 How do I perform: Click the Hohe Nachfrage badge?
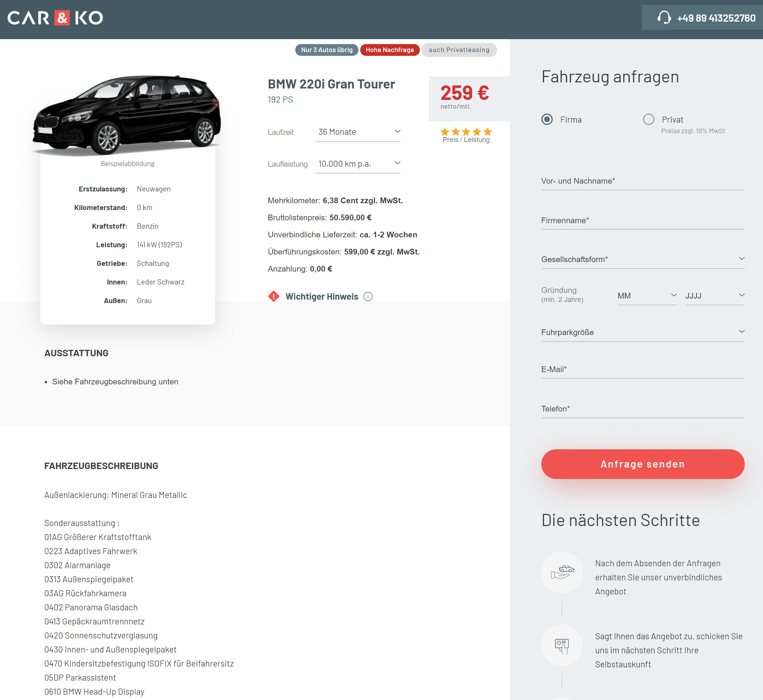coord(389,50)
